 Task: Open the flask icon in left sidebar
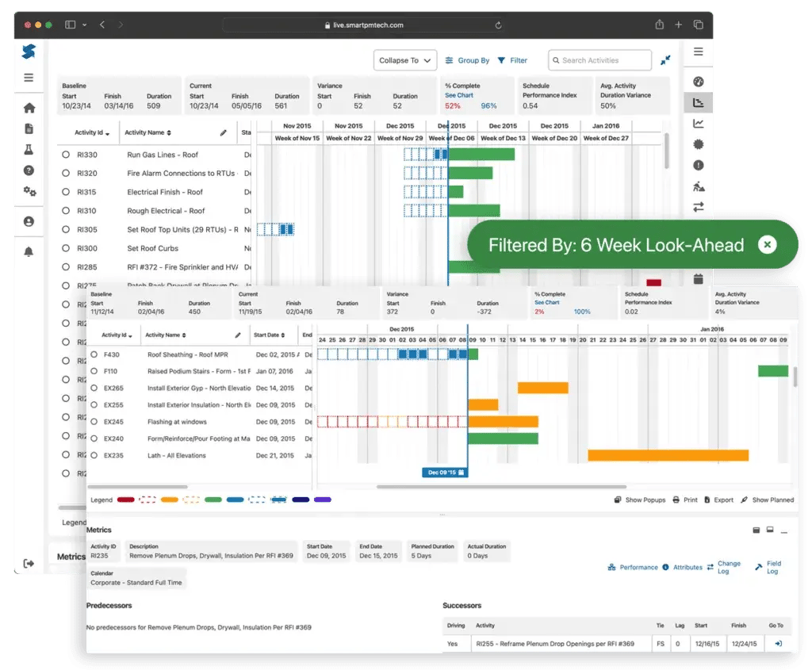click(x=29, y=149)
